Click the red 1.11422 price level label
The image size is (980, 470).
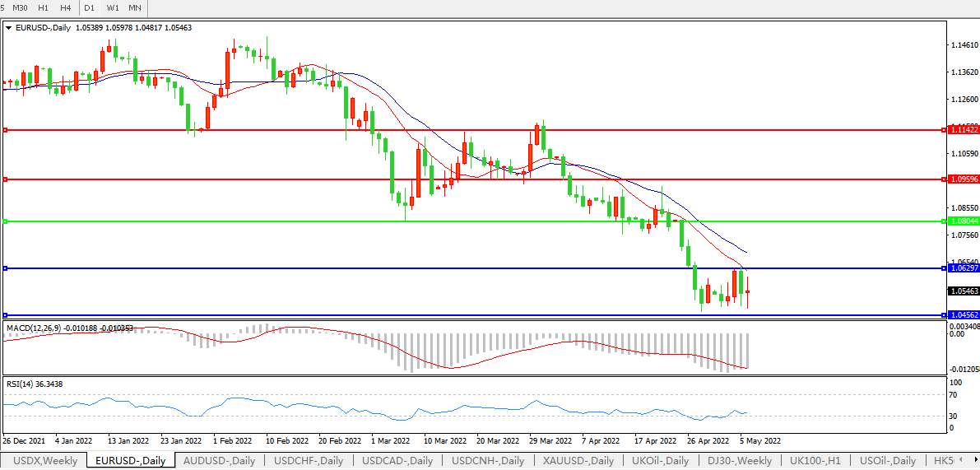(964, 130)
